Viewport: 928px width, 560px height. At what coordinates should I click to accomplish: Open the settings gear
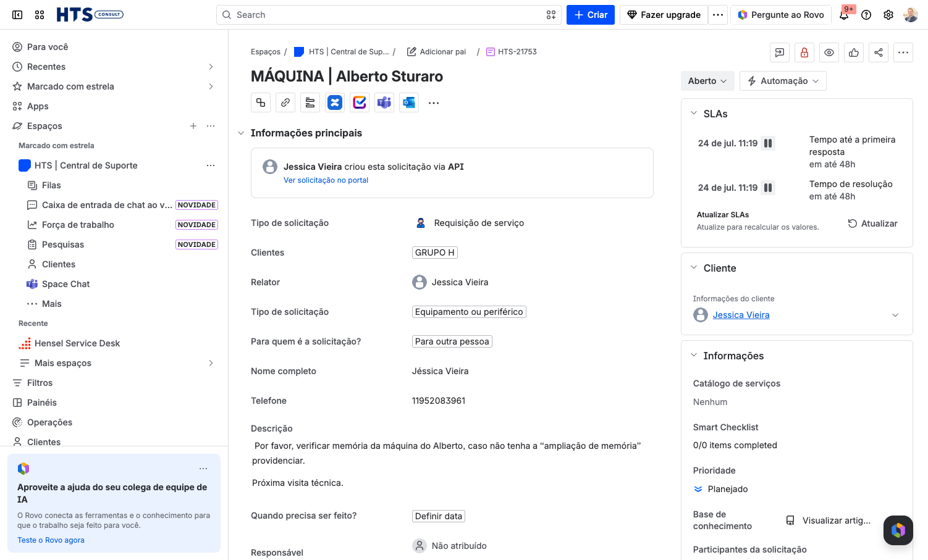888,15
